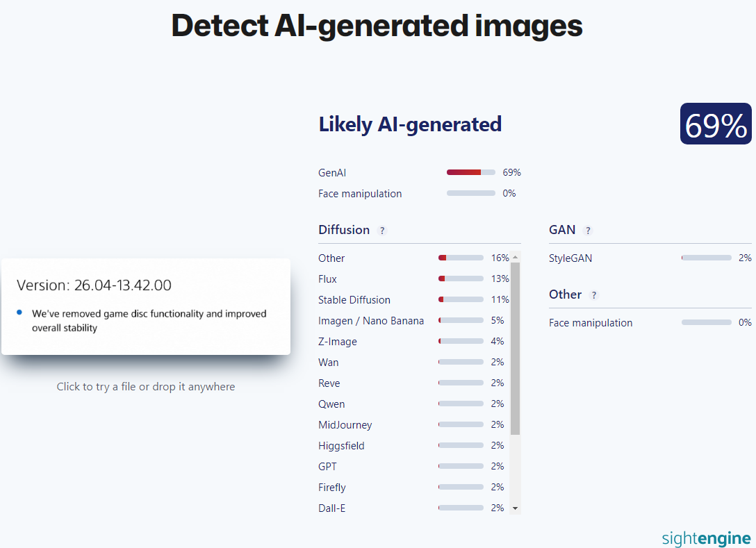756x548 pixels.
Task: Click the Version 26.04-13.42.00 popup title
Action: 94,285
